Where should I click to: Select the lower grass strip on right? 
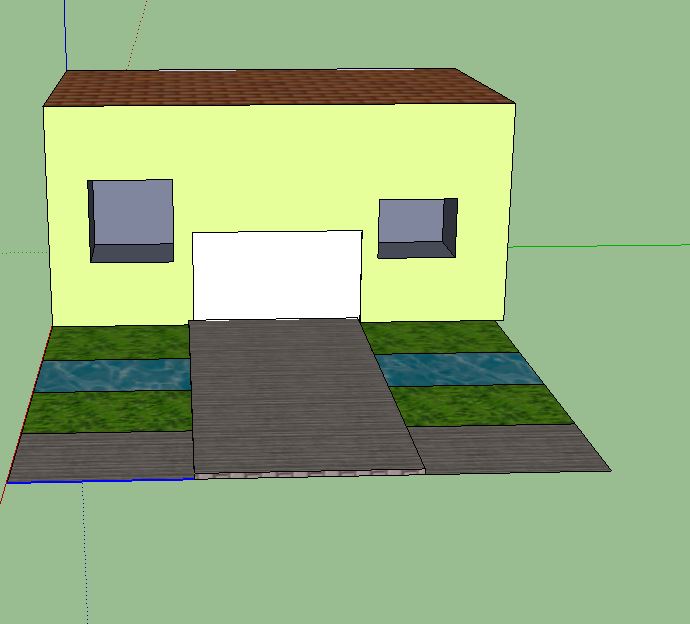[480, 405]
